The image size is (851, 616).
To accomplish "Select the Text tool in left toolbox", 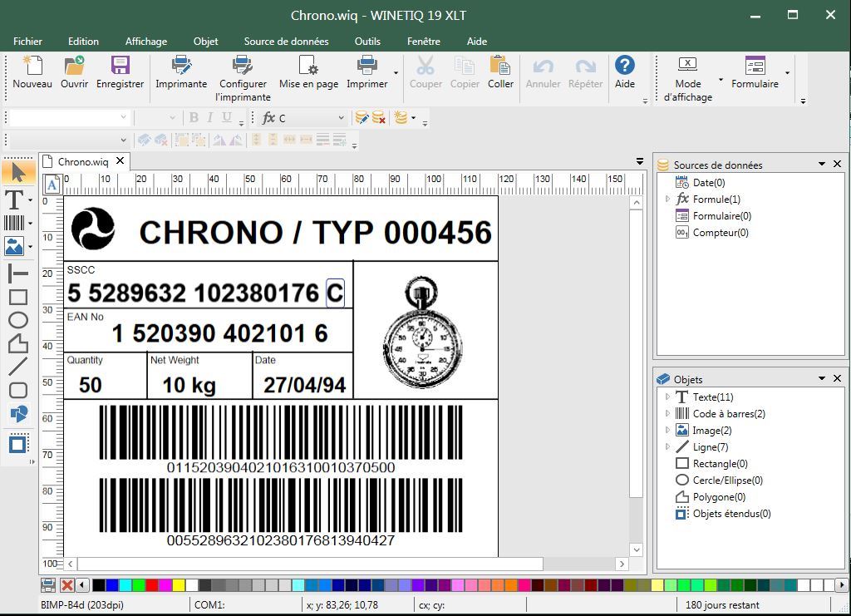I will [14, 200].
